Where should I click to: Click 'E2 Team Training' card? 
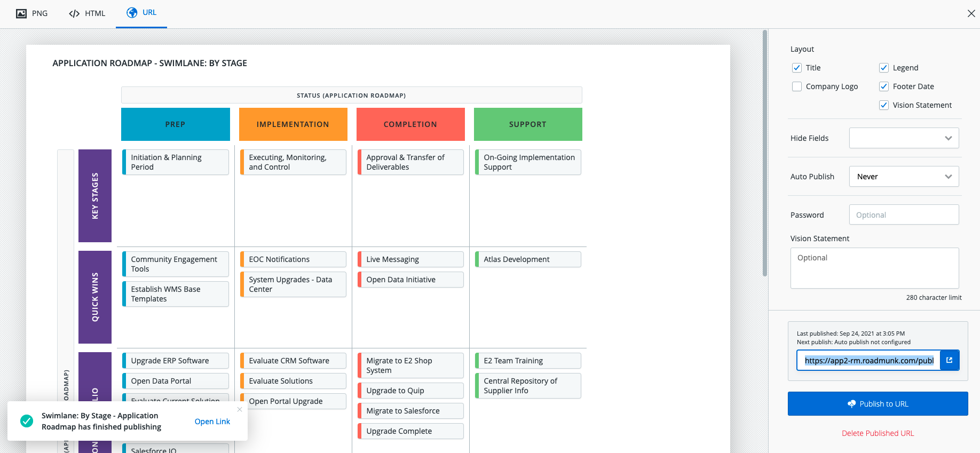point(528,361)
